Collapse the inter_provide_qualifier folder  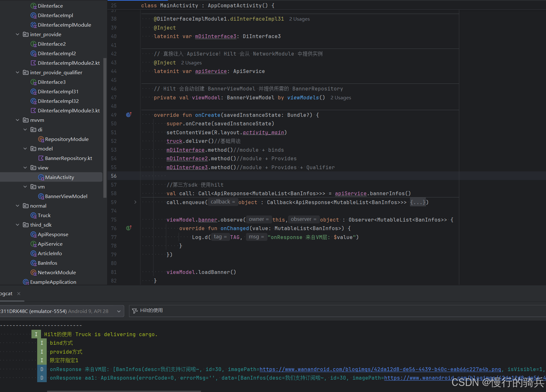17,72
